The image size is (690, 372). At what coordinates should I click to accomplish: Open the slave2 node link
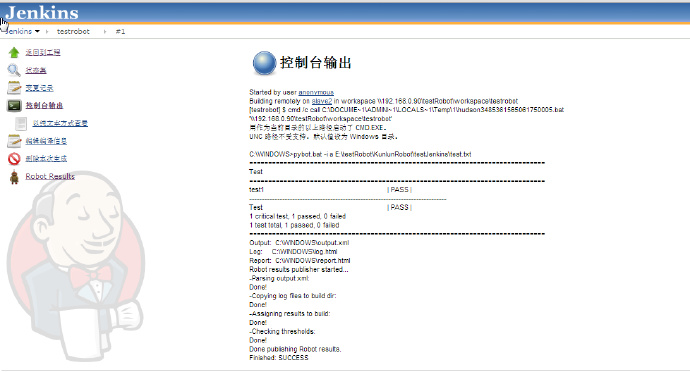coord(322,101)
